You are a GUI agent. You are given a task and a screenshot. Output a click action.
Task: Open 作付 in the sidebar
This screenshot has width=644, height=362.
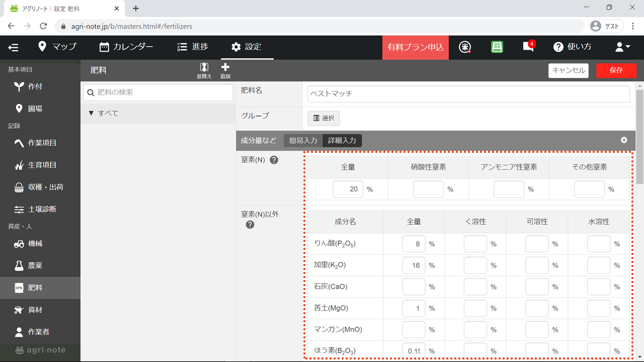click(40, 86)
